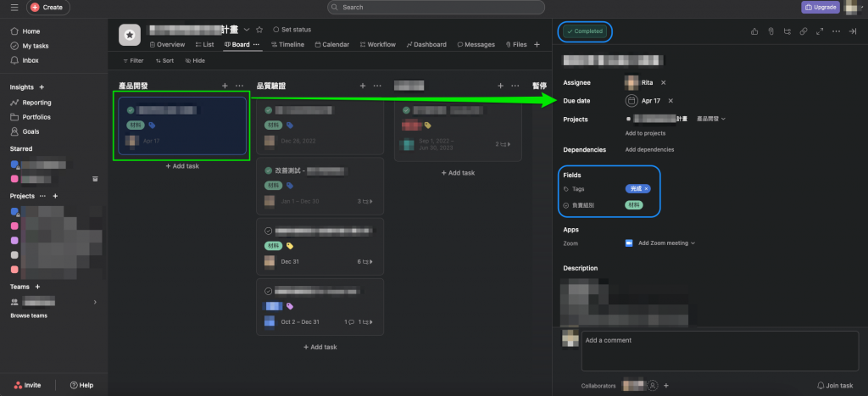Viewport: 868px width, 396px height.
Task: Click Add task under 品質驗證 column
Action: 320,348
